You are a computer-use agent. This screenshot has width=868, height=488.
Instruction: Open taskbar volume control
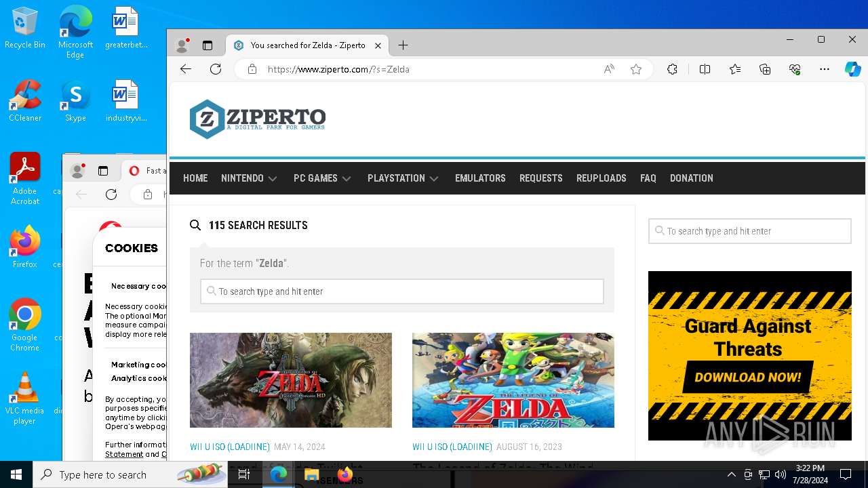coord(781,475)
